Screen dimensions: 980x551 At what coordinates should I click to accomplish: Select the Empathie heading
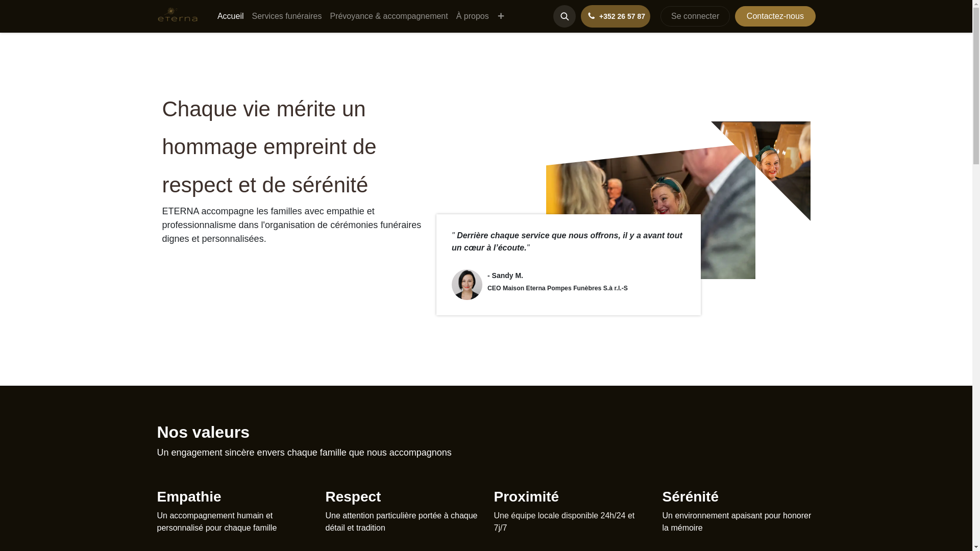(x=189, y=496)
